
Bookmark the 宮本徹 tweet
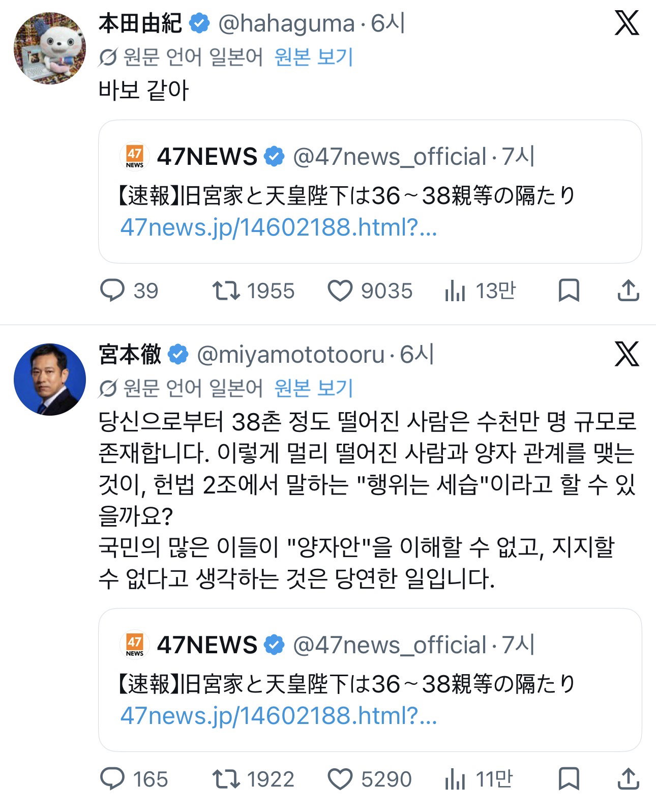click(x=569, y=779)
